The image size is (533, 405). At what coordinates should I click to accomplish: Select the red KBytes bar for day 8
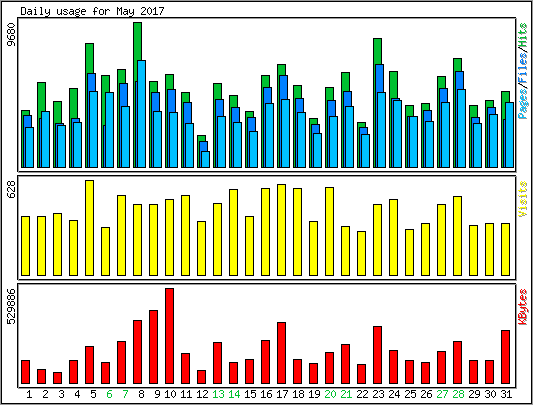pos(137,352)
